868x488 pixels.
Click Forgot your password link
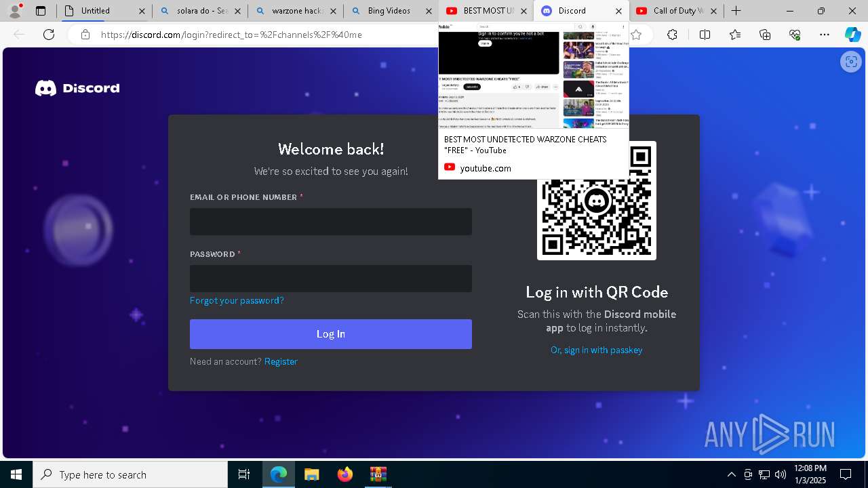coord(237,300)
